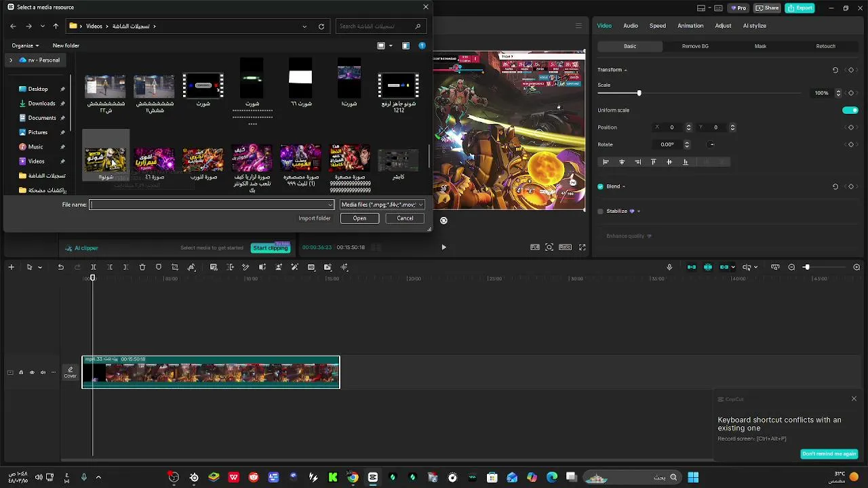The image size is (868, 488).
Task: Lock the video track
Action: click(21, 372)
